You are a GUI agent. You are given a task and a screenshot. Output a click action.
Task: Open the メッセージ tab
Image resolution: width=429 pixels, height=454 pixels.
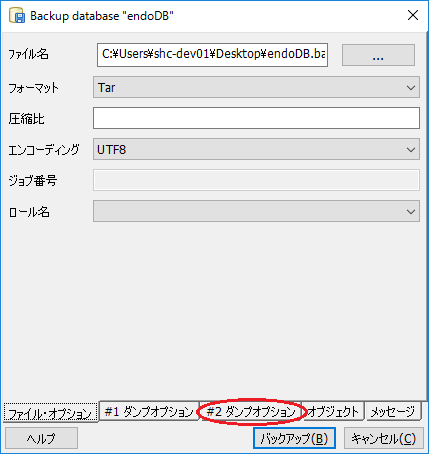coord(393,411)
